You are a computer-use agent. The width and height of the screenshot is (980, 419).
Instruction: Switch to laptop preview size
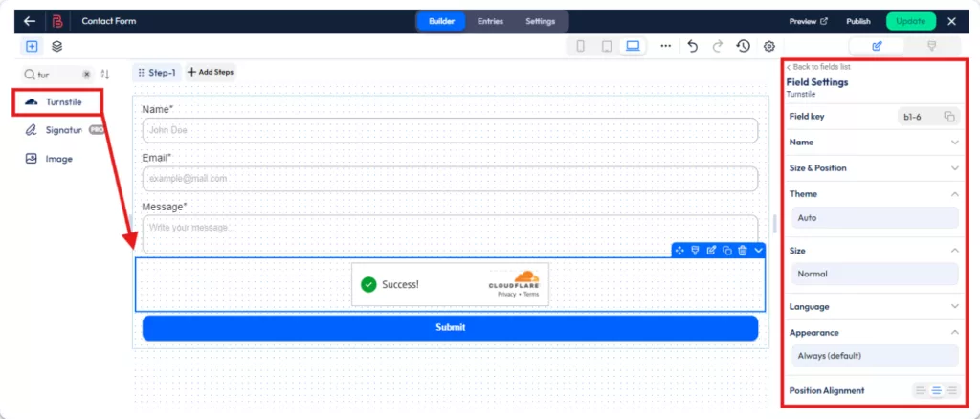634,46
